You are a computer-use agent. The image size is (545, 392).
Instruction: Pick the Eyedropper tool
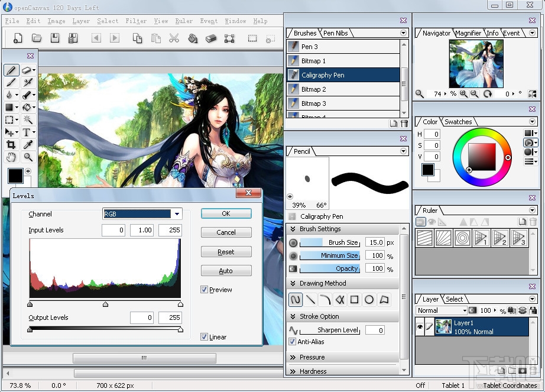[x=28, y=145]
